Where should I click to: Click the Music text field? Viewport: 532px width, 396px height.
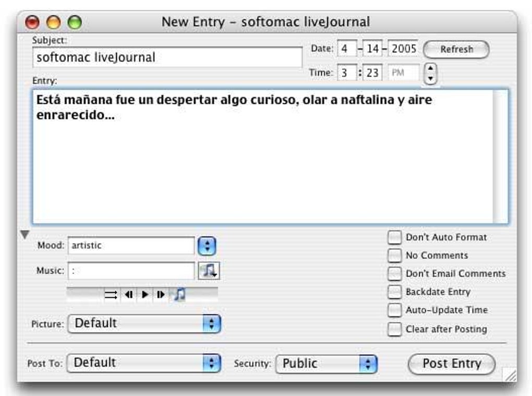click(x=131, y=271)
